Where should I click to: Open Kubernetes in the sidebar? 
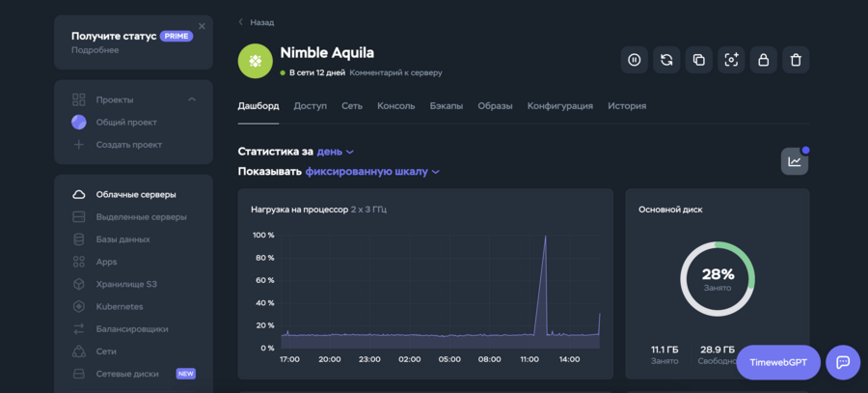[120, 306]
